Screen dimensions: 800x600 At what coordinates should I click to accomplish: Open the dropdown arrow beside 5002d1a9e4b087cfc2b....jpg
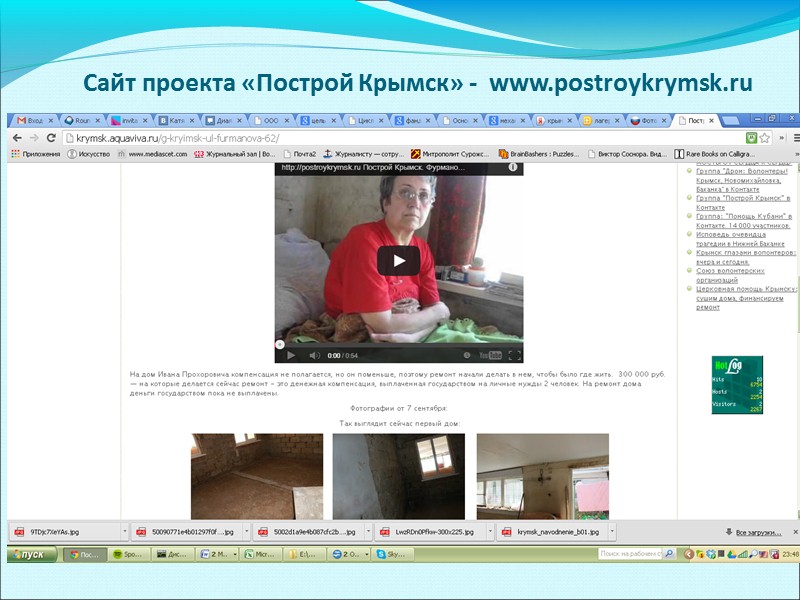(368, 532)
